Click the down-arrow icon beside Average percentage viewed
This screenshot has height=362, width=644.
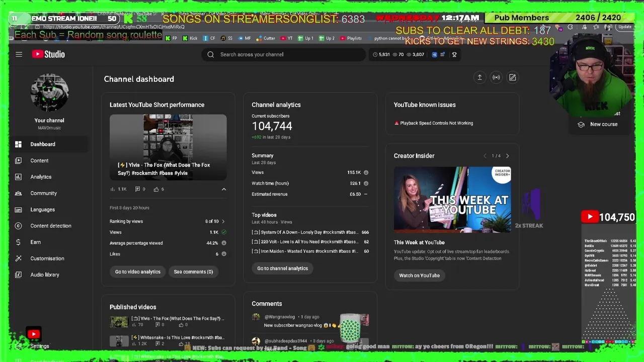224,243
